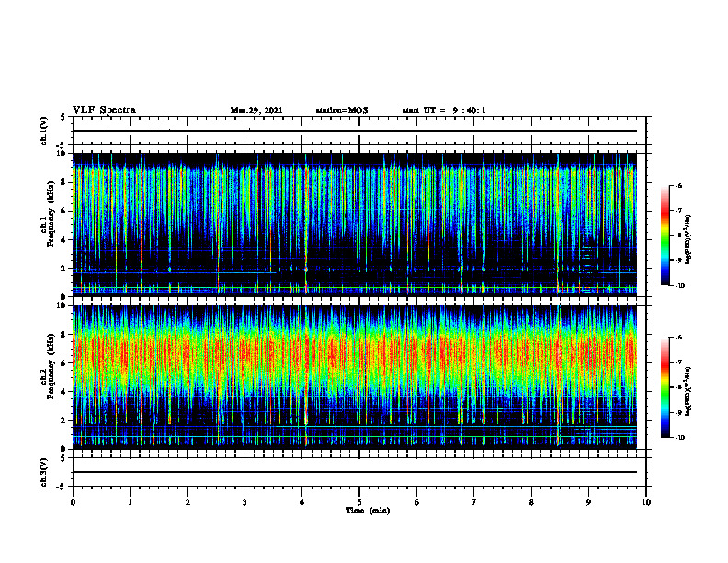Click the "-7" tick on ch.2 colorbar
Viewport: 728px width, 563px height.
tap(678, 362)
